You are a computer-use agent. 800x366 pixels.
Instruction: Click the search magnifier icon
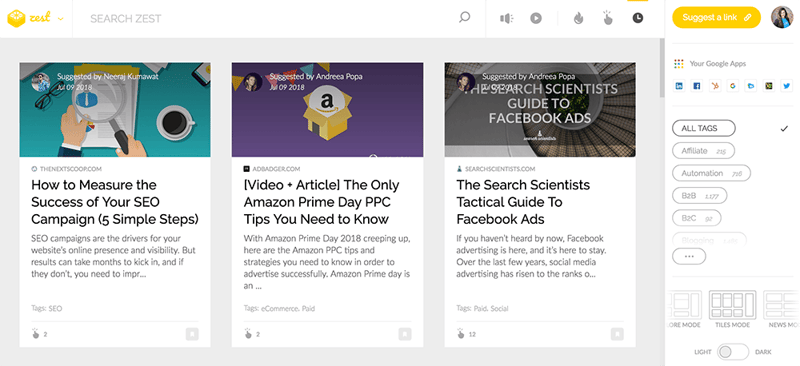[464, 18]
